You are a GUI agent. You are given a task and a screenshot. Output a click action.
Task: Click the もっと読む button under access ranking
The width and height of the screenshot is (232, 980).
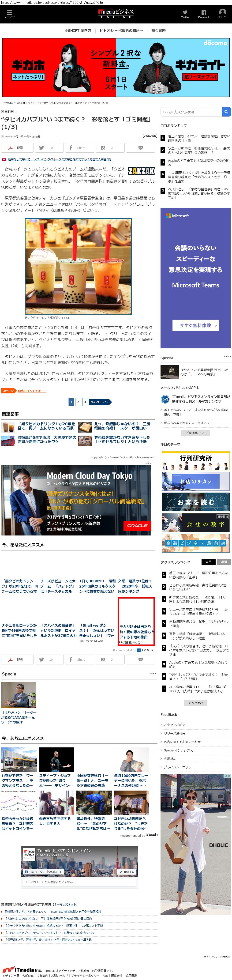[195, 703]
